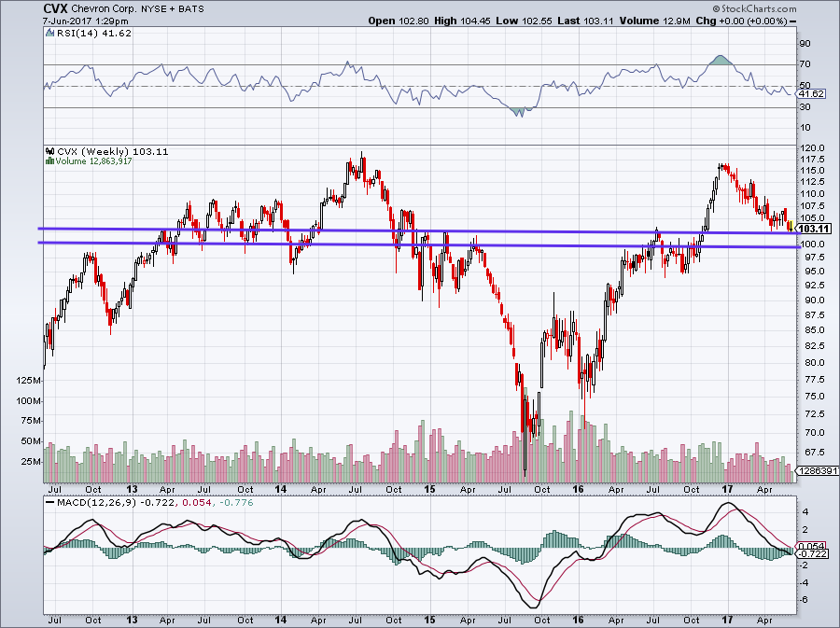This screenshot has height=628, width=840.
Task: Click the Chg +0.00 (+0.00%) value
Action: pos(741,21)
